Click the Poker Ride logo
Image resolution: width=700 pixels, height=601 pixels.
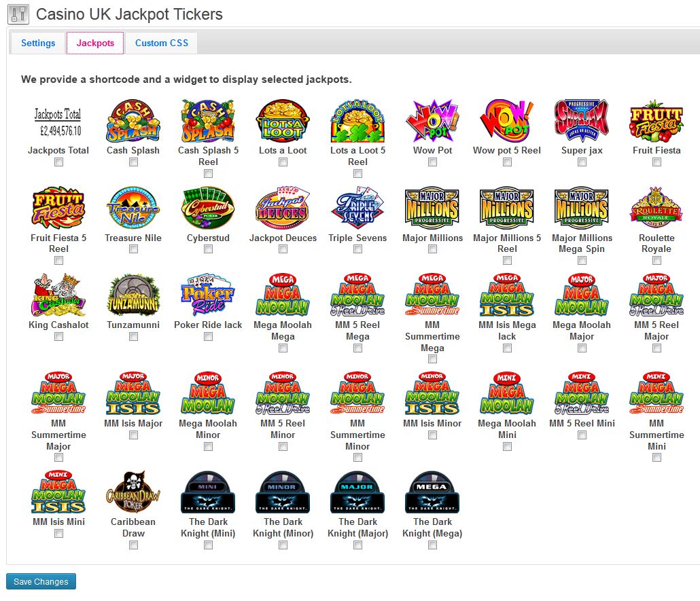pyautogui.click(x=208, y=295)
